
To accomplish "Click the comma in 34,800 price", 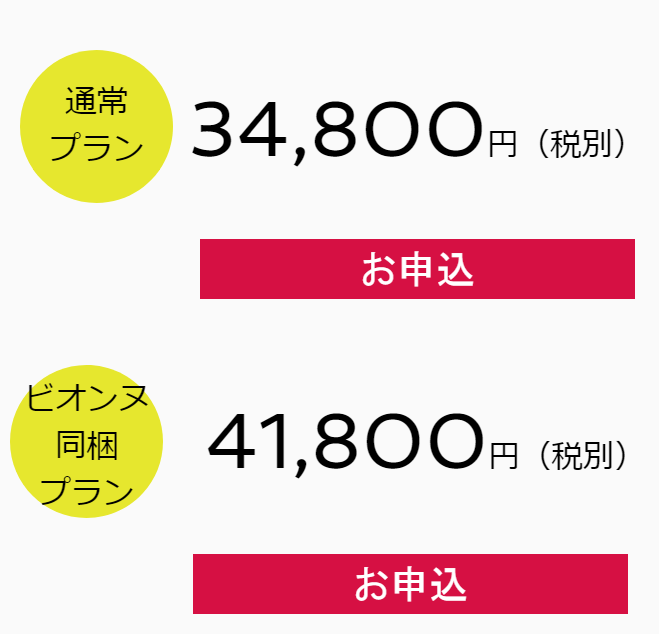I will pos(298,156).
